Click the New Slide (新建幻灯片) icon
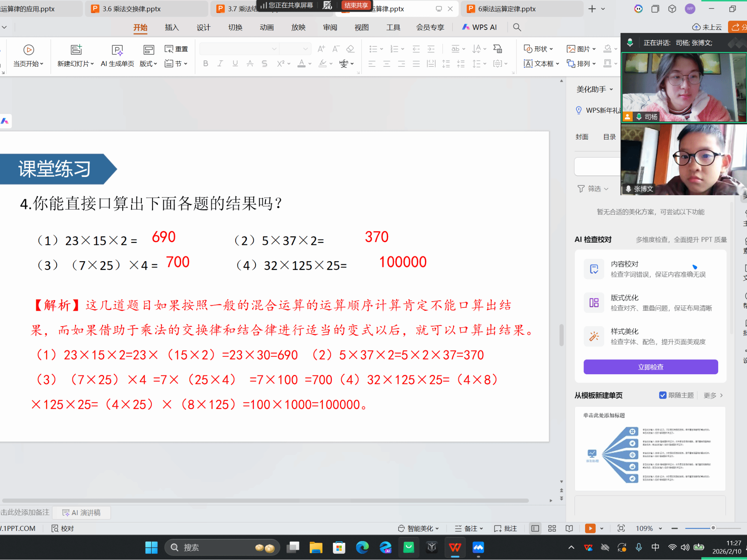 click(76, 50)
